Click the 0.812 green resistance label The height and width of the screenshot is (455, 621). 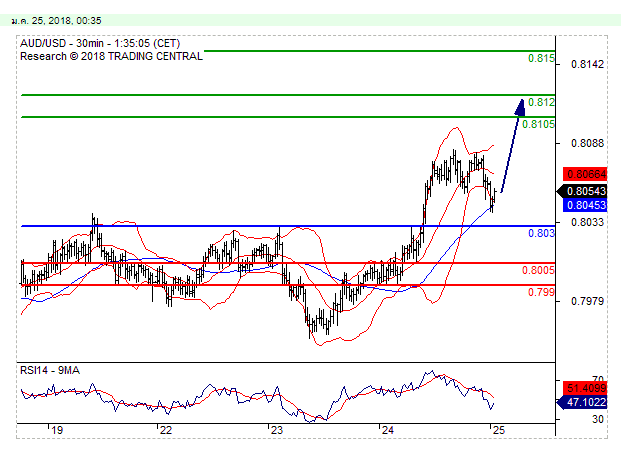click(x=541, y=102)
